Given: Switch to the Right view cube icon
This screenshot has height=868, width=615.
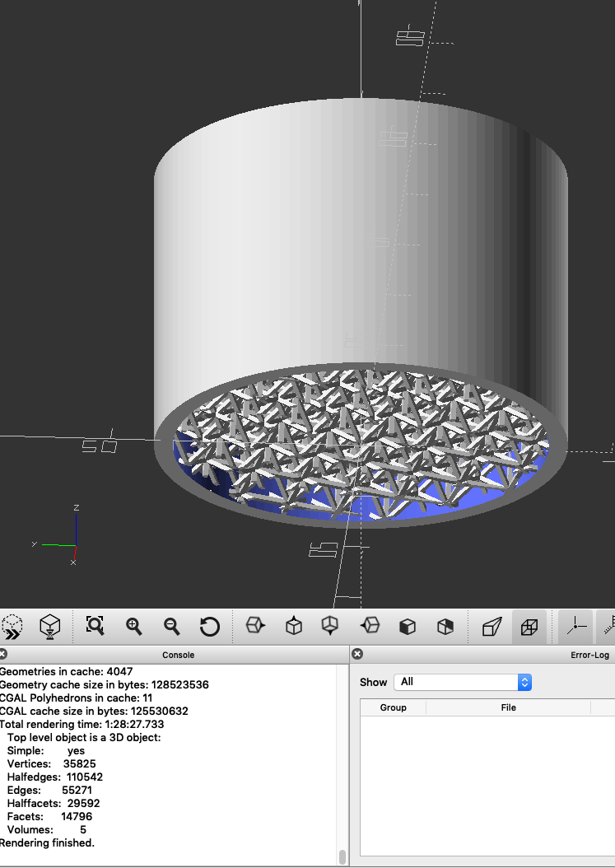Looking at the screenshot, I should (255, 627).
